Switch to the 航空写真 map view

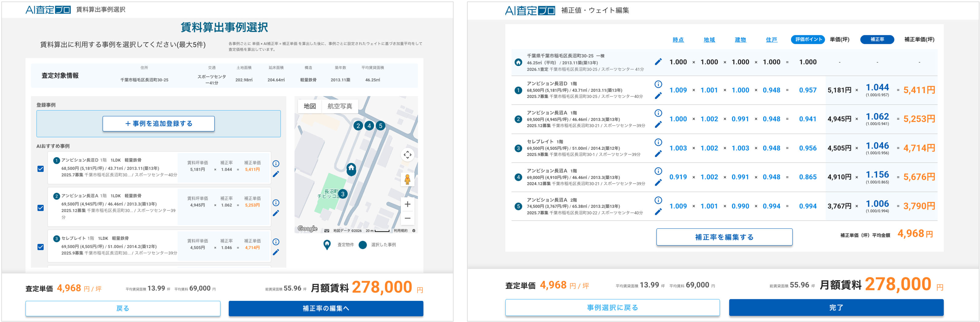pos(341,106)
